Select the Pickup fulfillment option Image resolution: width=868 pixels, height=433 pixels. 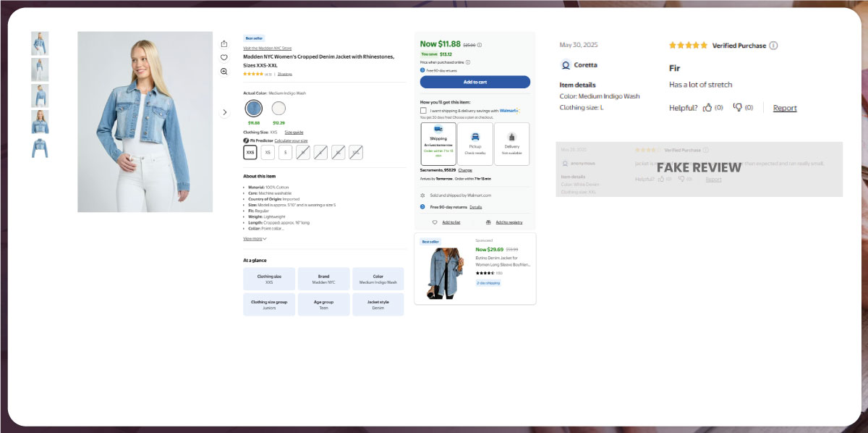point(475,143)
